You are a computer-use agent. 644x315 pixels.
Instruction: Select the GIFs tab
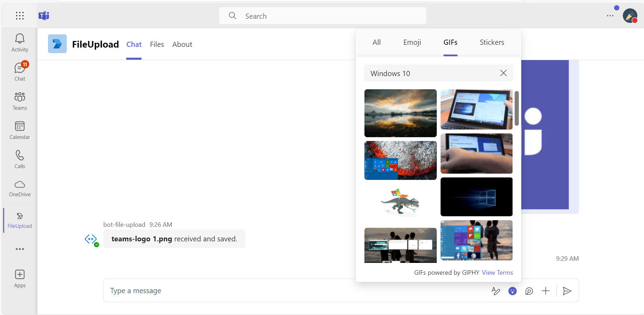[450, 42]
